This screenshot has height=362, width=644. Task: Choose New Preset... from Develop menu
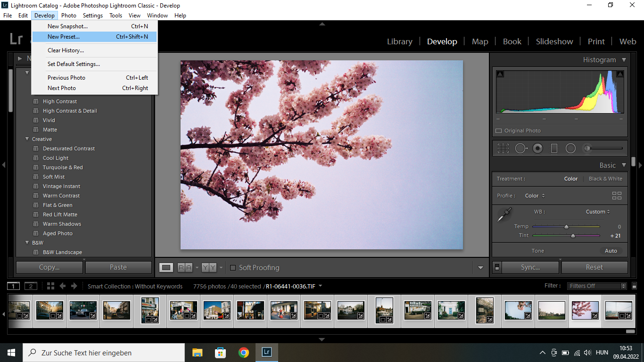[94, 37]
